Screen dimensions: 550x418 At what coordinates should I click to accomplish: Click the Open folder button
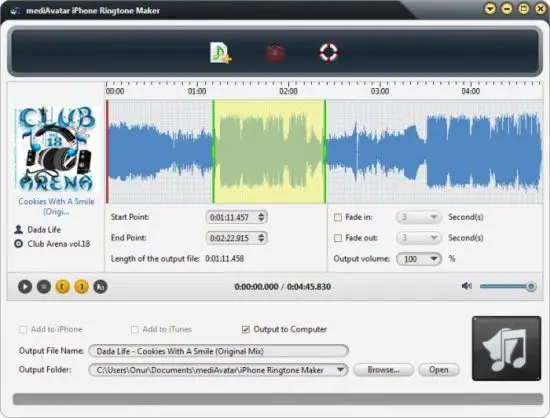pos(439,370)
